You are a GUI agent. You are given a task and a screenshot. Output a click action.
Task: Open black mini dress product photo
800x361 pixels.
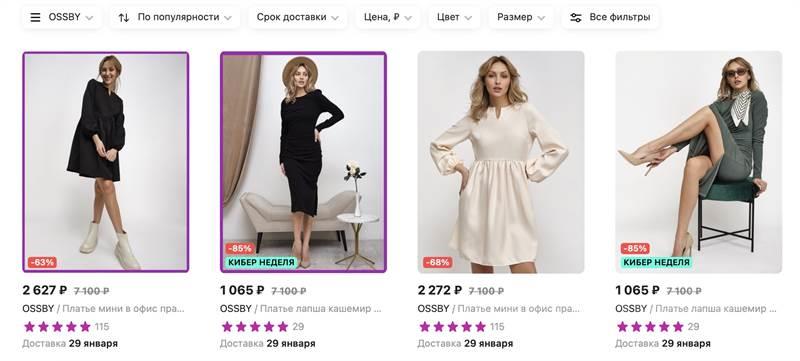point(106,162)
